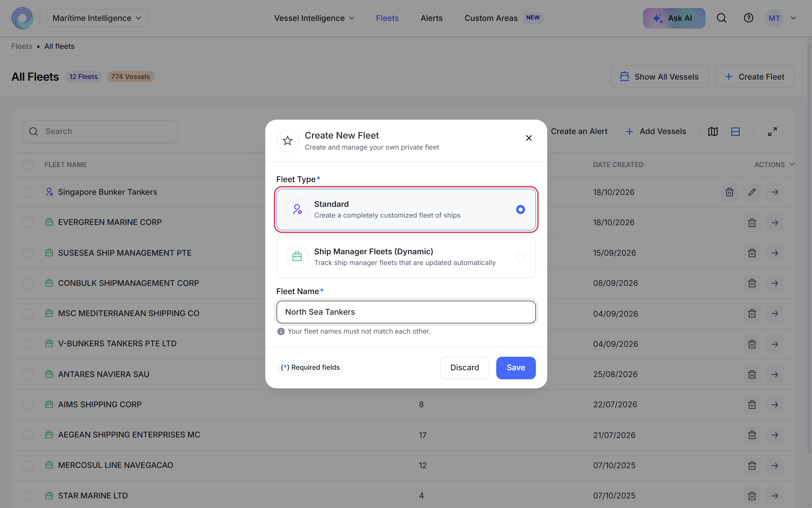The width and height of the screenshot is (812, 508).
Task: Switch to map view icon
Action: point(713,132)
